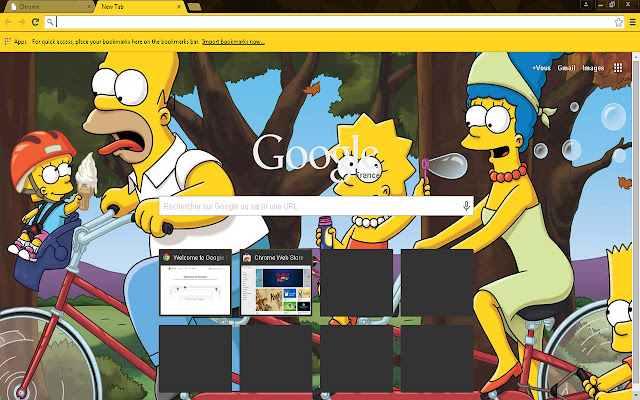Open the Images link
The image size is (640, 400).
click(593, 68)
